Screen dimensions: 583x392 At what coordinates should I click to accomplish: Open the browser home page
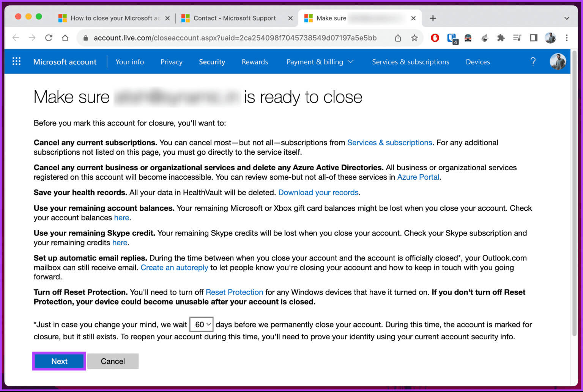pyautogui.click(x=65, y=38)
